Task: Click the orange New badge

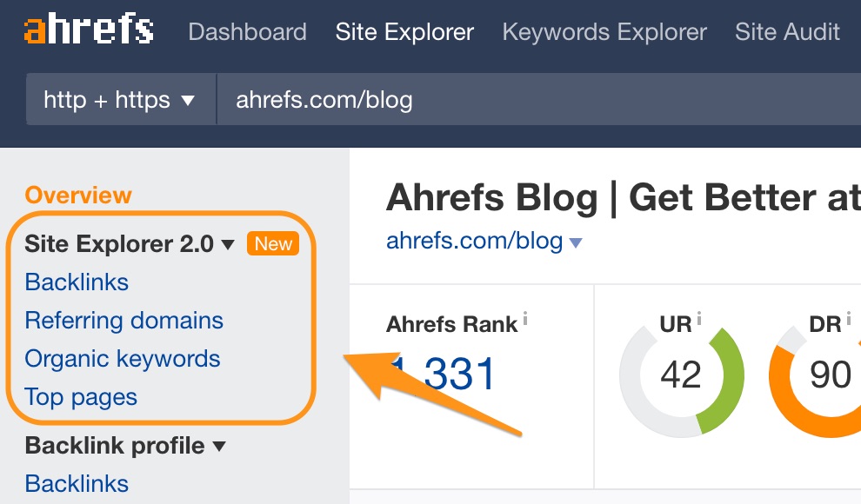Action: 273,244
